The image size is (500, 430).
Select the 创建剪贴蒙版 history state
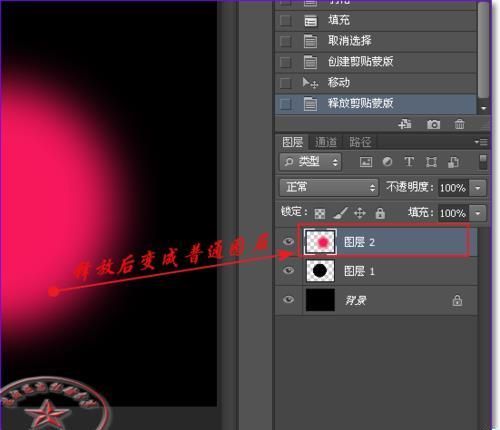point(376,62)
